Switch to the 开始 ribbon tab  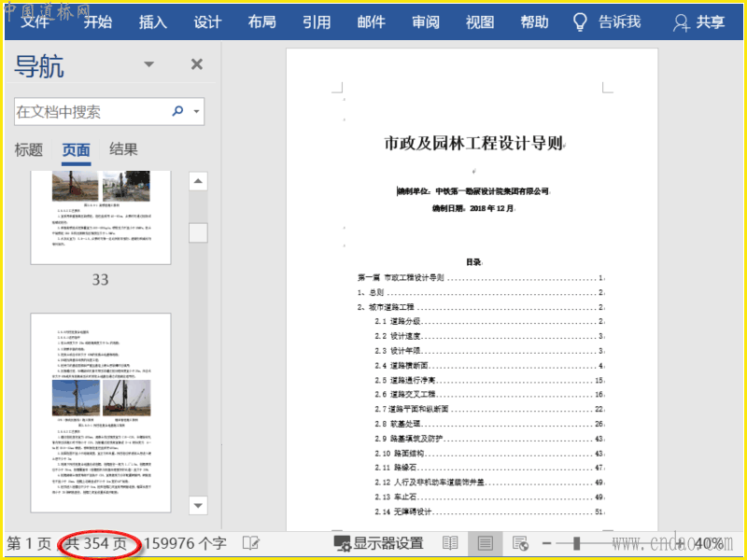coord(98,21)
